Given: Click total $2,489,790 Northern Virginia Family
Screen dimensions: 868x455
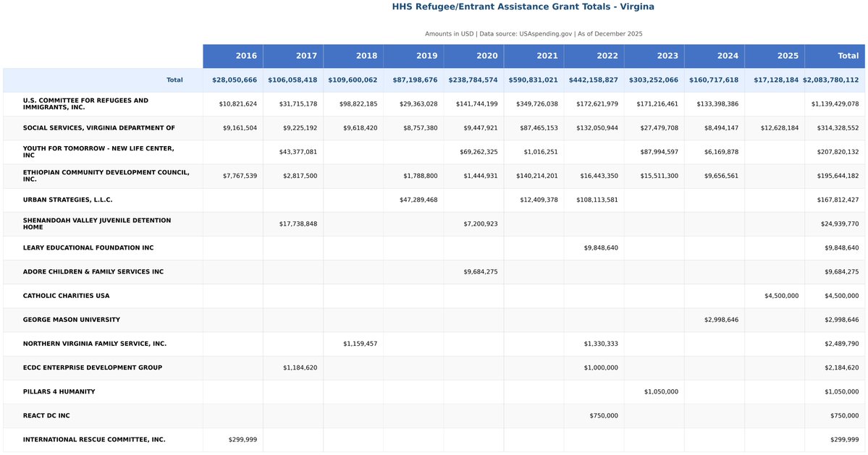Looking at the screenshot, I should point(841,344).
